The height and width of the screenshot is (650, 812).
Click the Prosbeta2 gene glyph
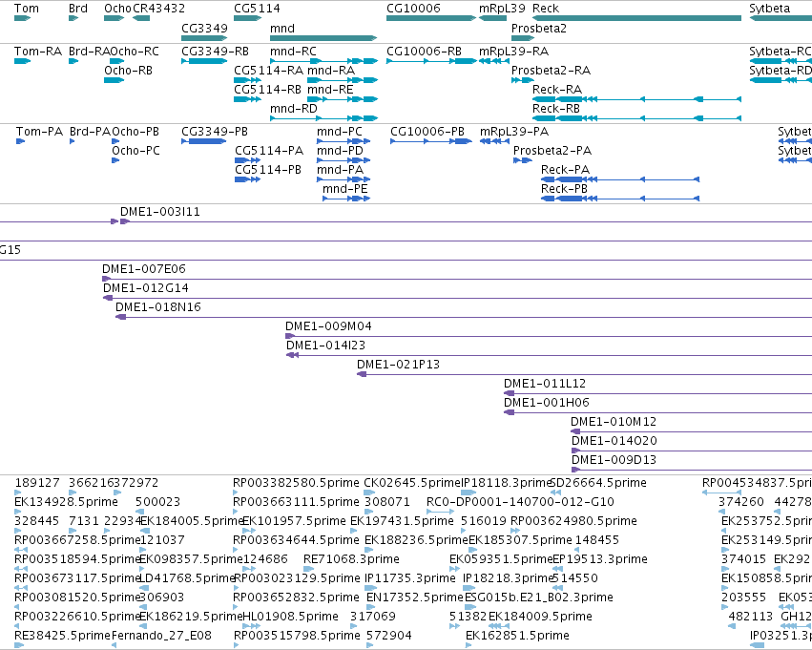click(x=523, y=38)
